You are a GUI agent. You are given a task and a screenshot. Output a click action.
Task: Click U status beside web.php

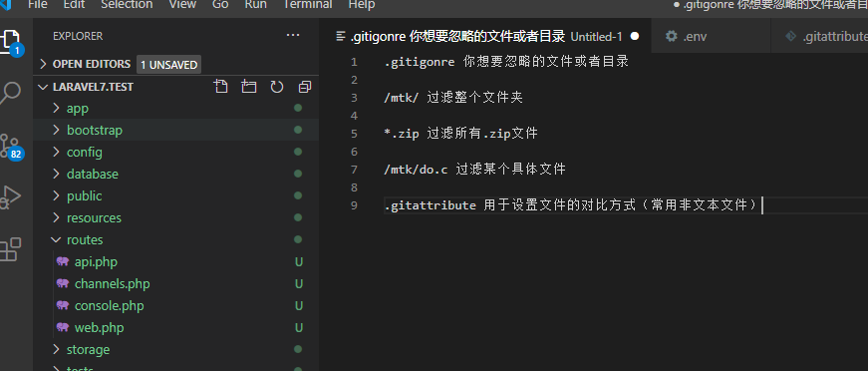coord(299,328)
